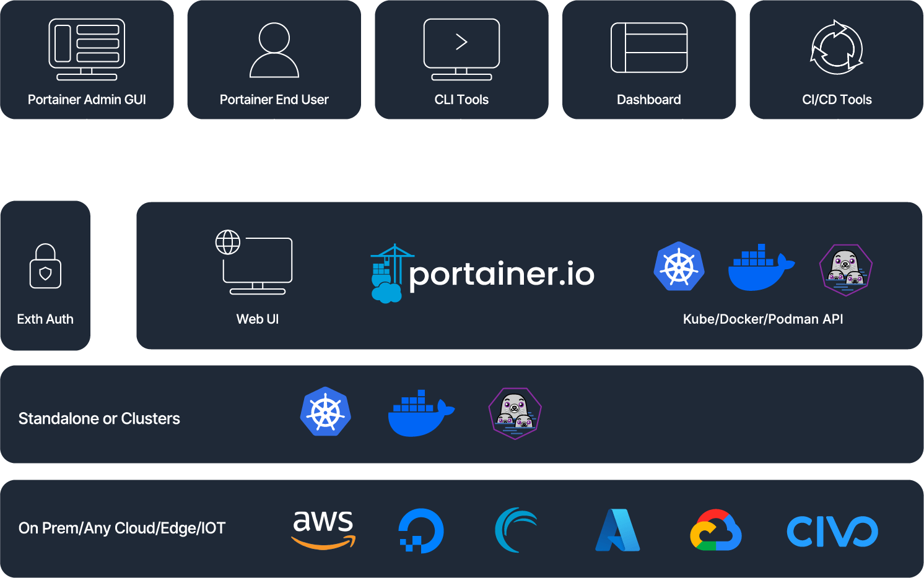The width and height of the screenshot is (924, 578).
Task: Click the CLI Tools terminal icon
Action: [461, 50]
